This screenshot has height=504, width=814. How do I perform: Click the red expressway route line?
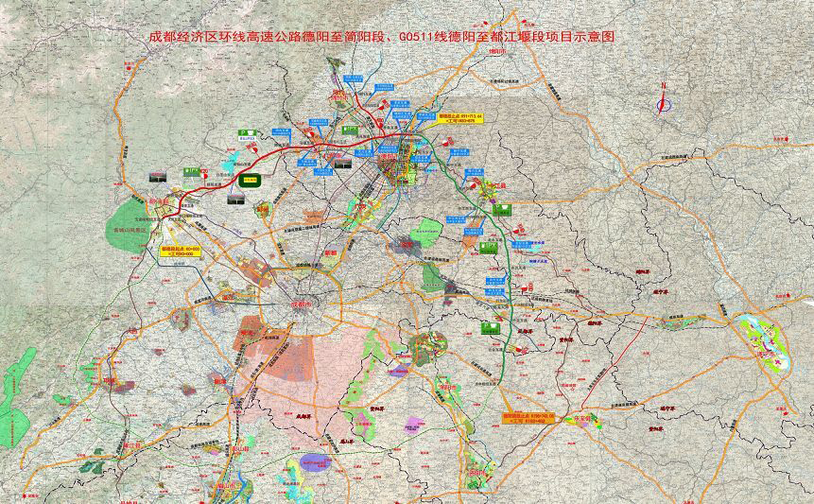click(x=284, y=150)
